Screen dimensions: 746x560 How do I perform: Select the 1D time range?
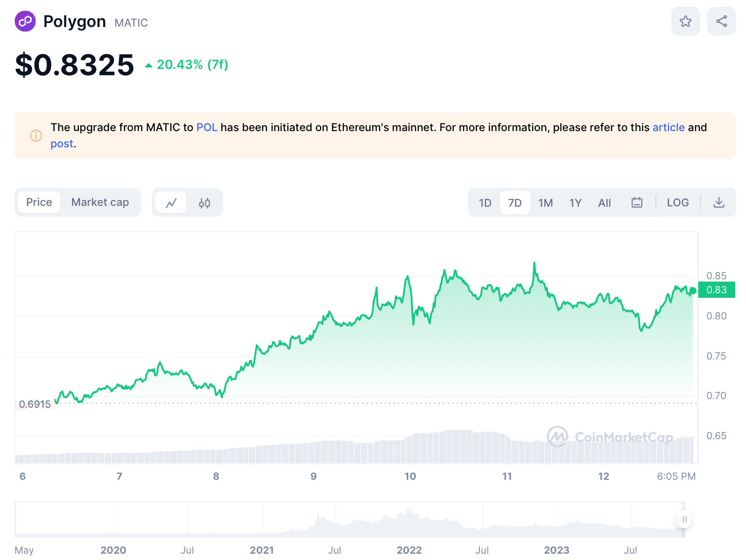[485, 203]
